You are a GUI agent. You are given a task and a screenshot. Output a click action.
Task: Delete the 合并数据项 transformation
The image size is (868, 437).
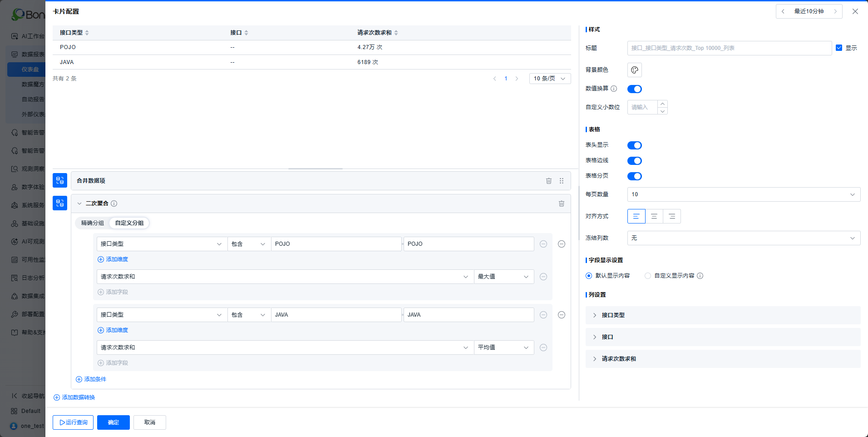point(548,181)
